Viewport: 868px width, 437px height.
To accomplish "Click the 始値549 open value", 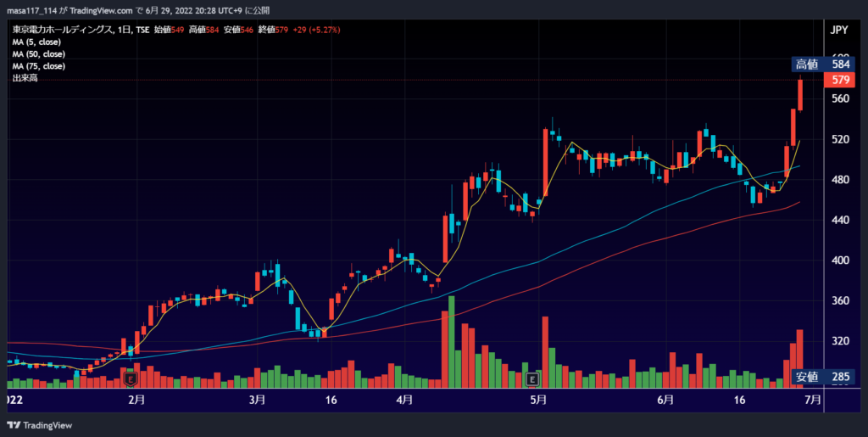I will tap(169, 31).
